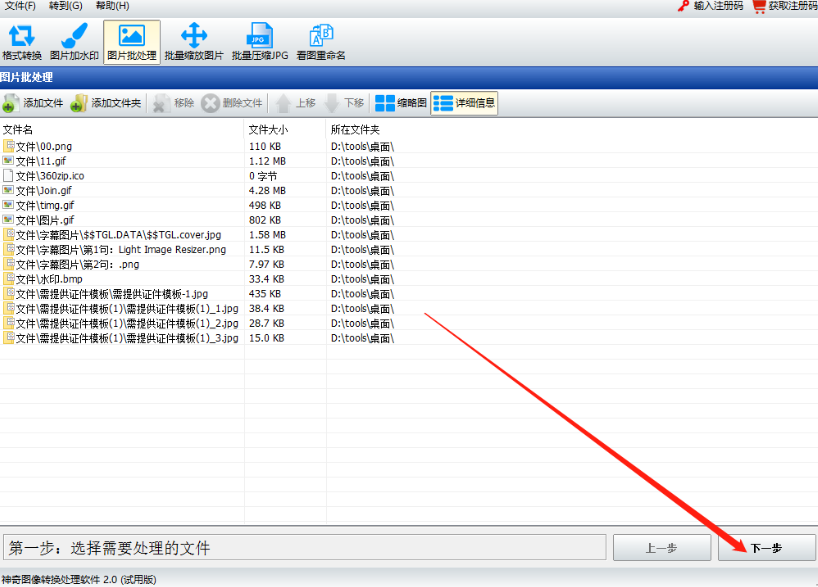The height and width of the screenshot is (587, 818).
Task: Click the 4.28 MB size cell
Action: click(x=267, y=190)
